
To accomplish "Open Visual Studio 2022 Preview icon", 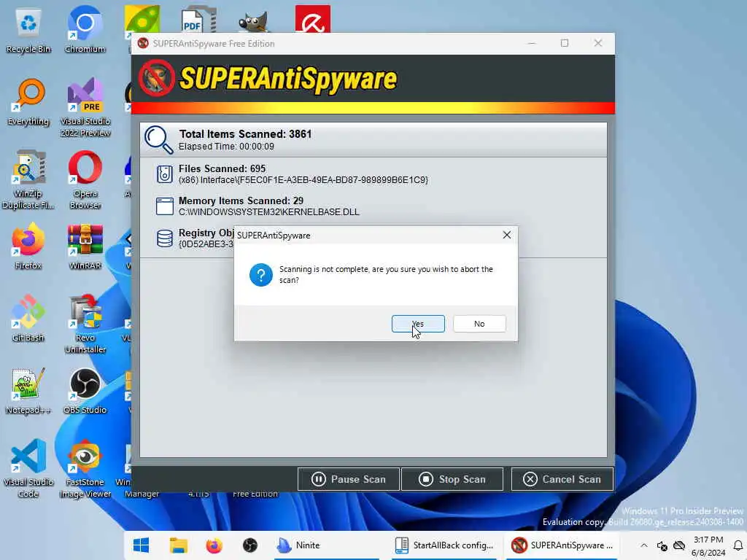I will (85, 108).
